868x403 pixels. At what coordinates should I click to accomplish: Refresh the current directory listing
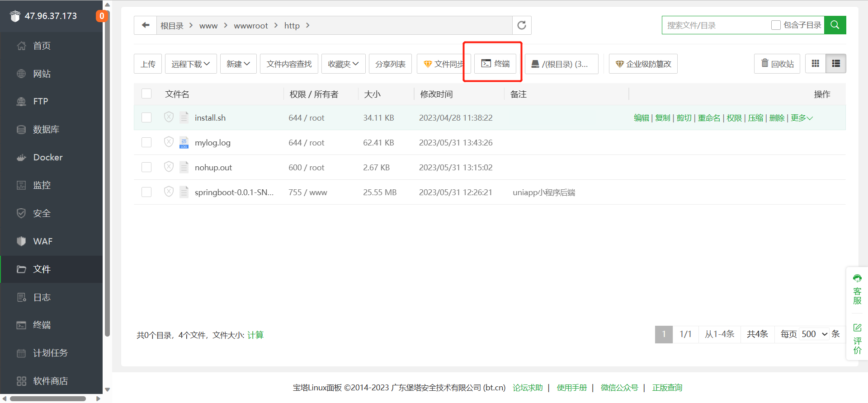(522, 25)
